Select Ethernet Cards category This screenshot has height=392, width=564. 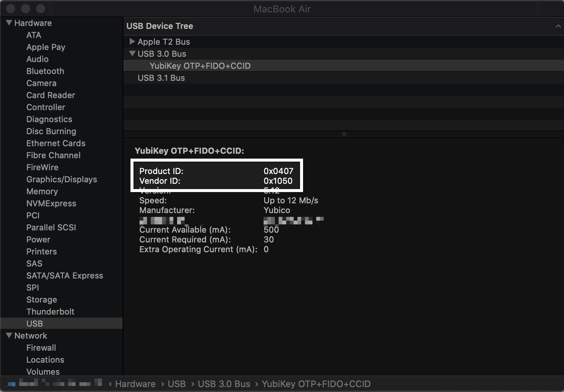[x=56, y=143]
